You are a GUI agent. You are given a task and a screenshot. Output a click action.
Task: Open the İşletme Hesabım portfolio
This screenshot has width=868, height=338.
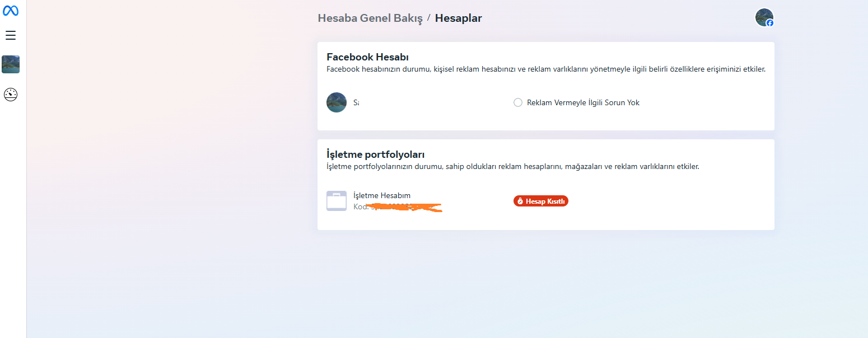pos(382,195)
